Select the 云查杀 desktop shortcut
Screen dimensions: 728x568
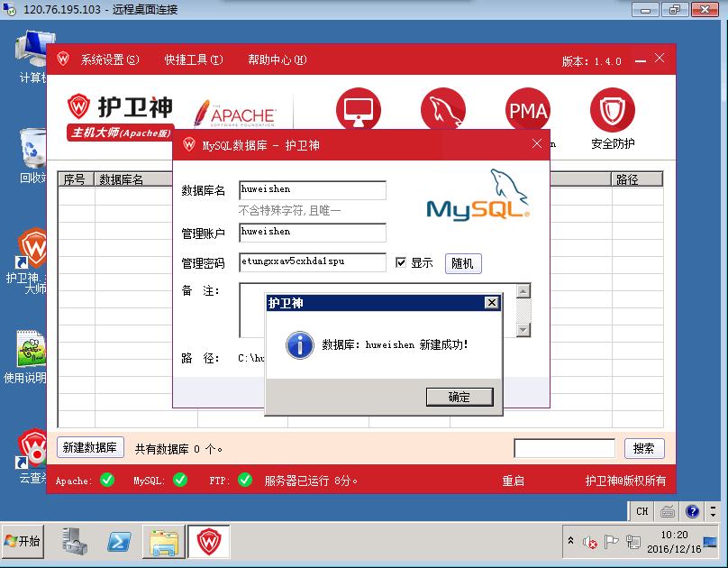[x=31, y=457]
